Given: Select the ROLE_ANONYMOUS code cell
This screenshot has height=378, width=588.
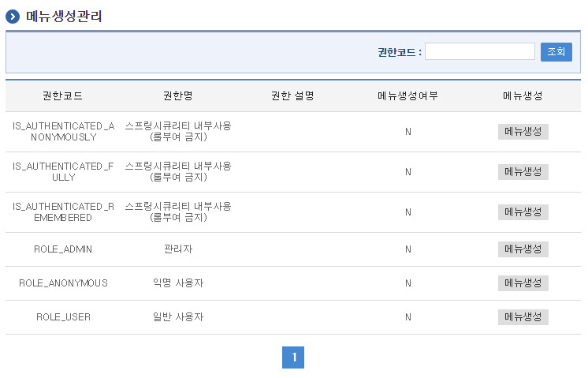Looking at the screenshot, I should pyautogui.click(x=63, y=283).
